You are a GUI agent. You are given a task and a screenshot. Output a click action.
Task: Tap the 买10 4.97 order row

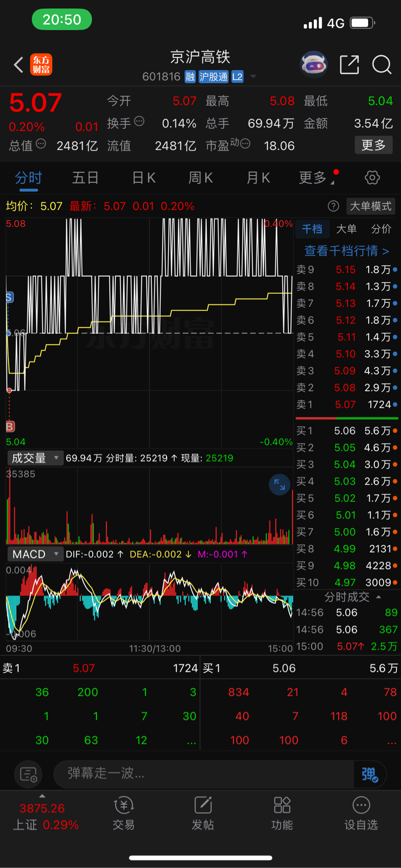pyautogui.click(x=347, y=582)
